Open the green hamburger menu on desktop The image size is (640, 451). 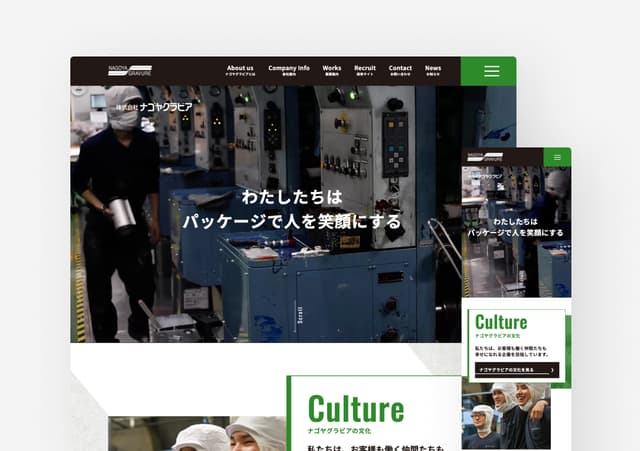click(x=489, y=71)
